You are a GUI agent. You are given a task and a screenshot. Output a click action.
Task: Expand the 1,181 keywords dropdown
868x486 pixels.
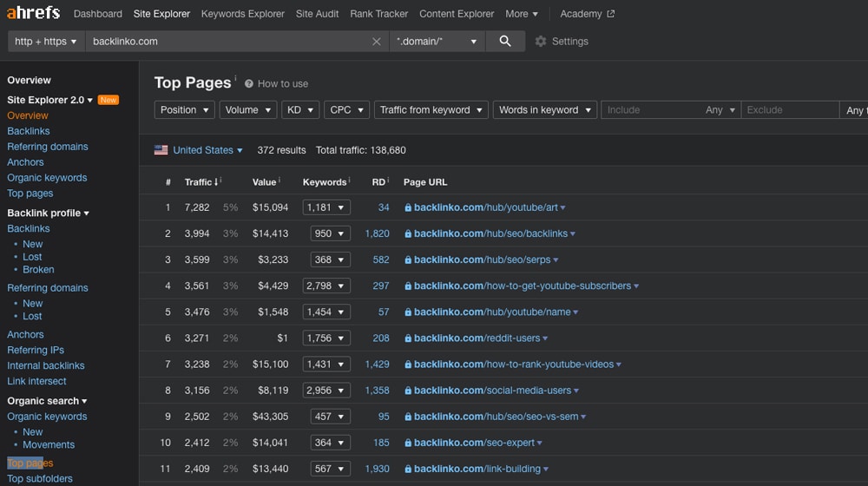[x=326, y=207]
